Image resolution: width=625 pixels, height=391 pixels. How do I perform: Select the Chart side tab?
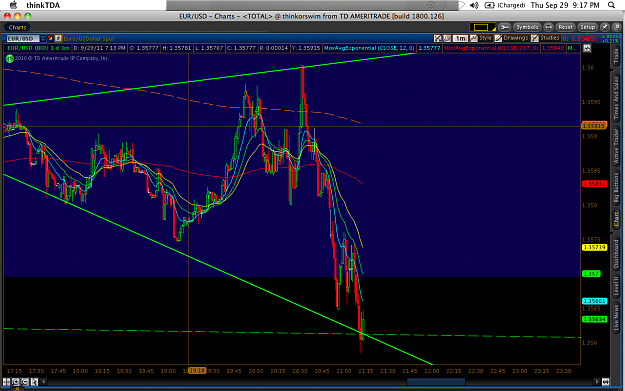[617, 220]
